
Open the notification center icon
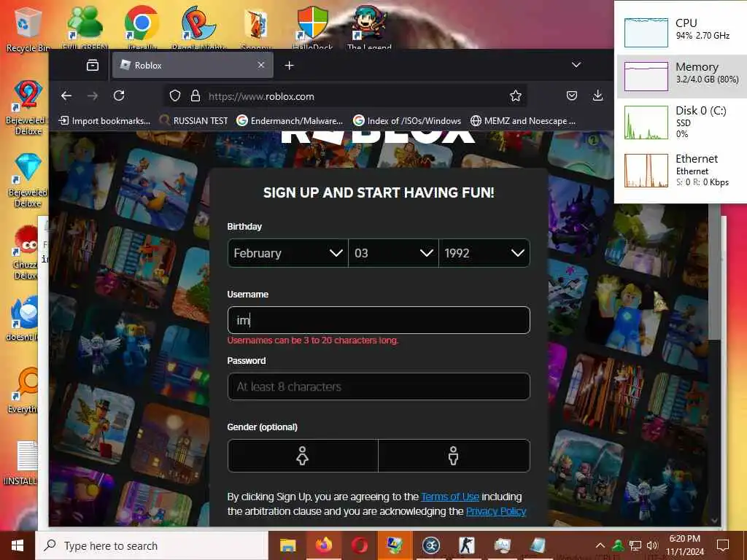(723, 545)
